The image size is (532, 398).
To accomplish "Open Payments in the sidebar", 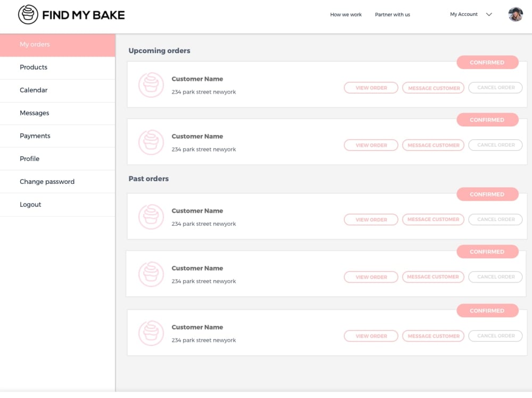I will (57, 136).
